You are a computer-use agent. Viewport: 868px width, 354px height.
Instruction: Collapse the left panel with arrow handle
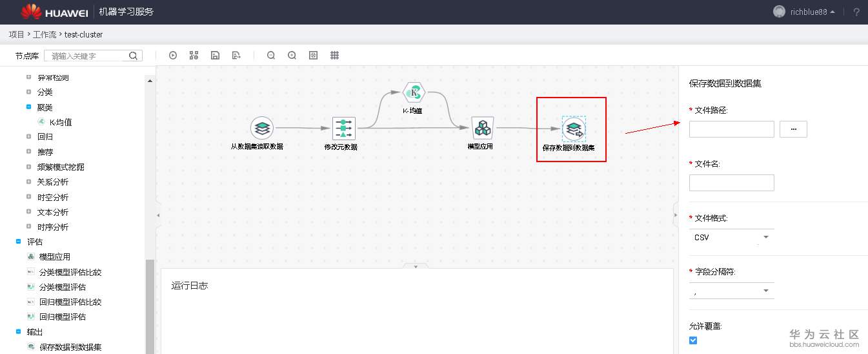coord(158,214)
